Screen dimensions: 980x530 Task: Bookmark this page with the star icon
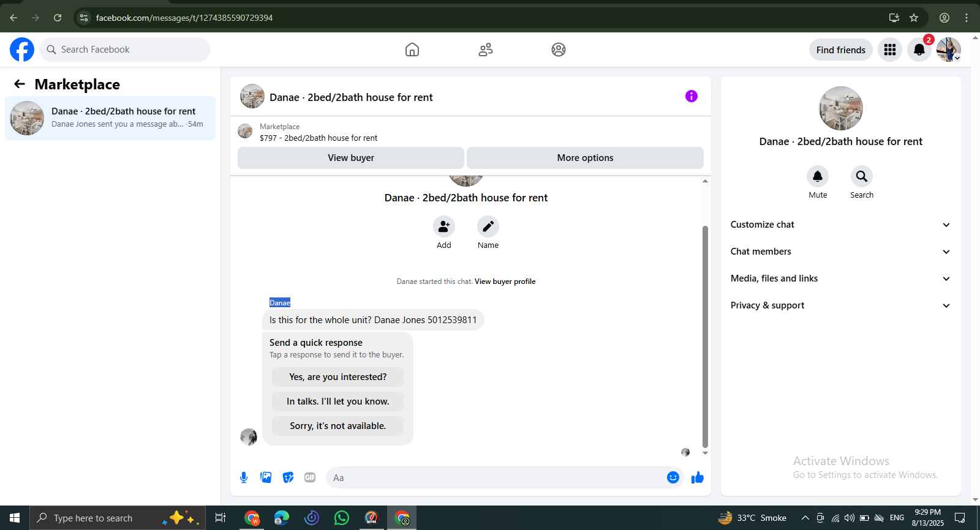click(914, 18)
